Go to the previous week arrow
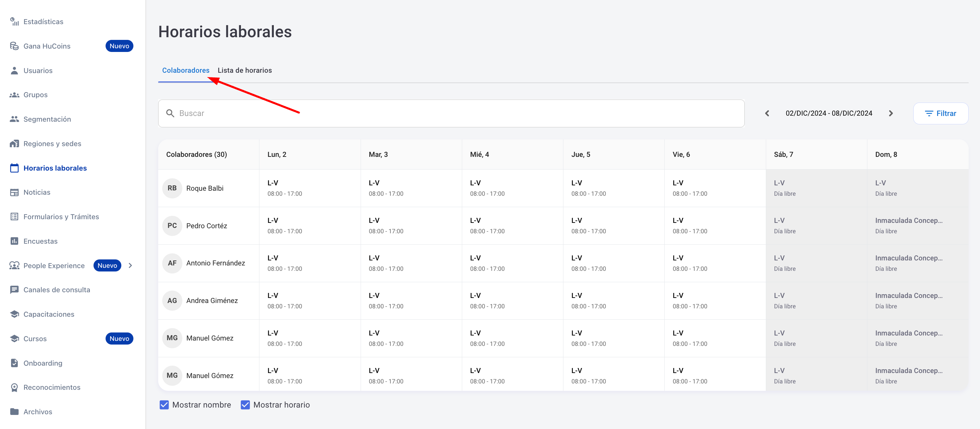This screenshot has height=429, width=980. point(767,113)
